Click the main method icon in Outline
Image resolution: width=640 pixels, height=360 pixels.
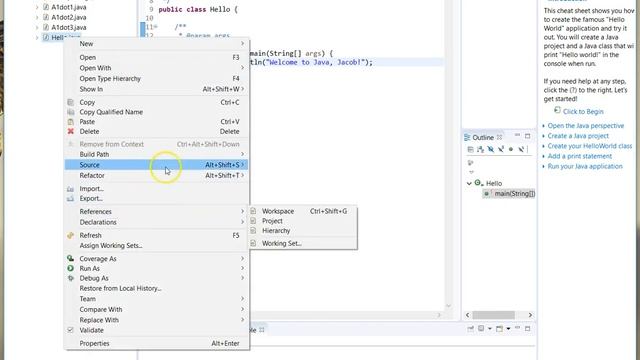click(487, 193)
